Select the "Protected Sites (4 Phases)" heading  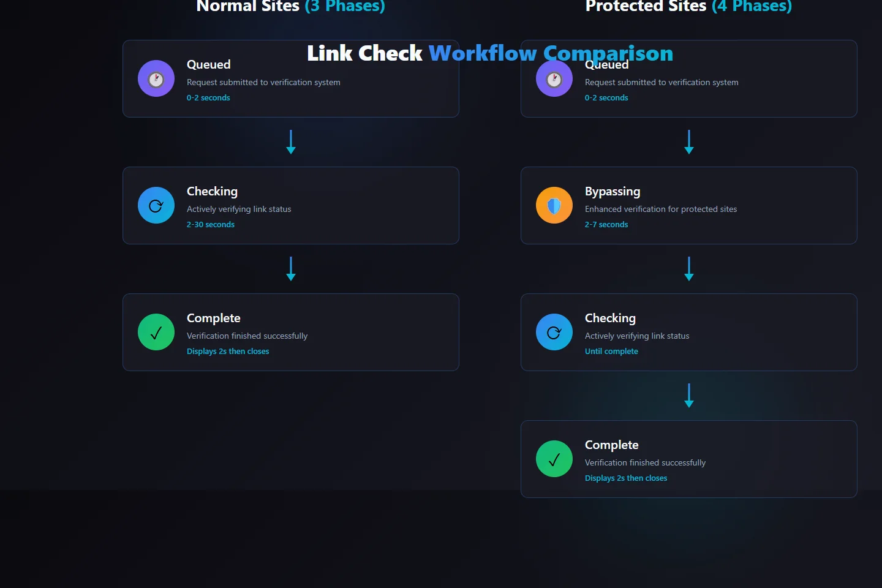click(688, 7)
